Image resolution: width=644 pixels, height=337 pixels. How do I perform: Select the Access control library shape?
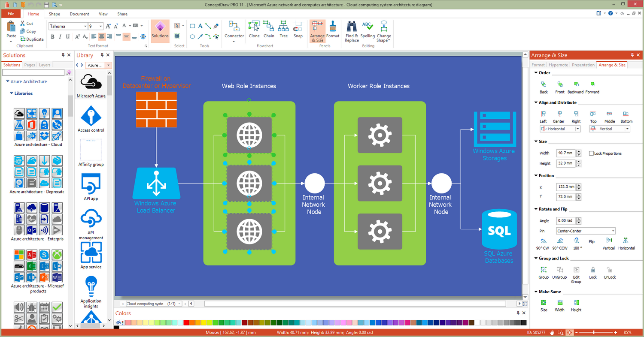point(91,119)
